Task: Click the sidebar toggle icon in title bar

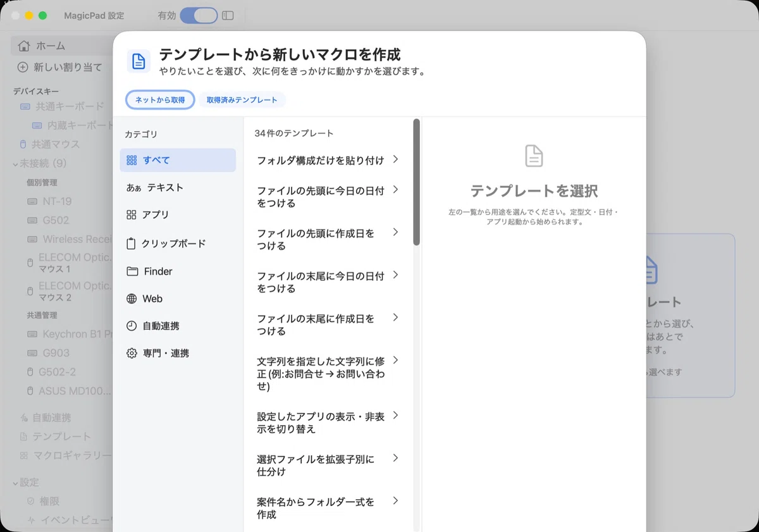Action: pos(228,16)
